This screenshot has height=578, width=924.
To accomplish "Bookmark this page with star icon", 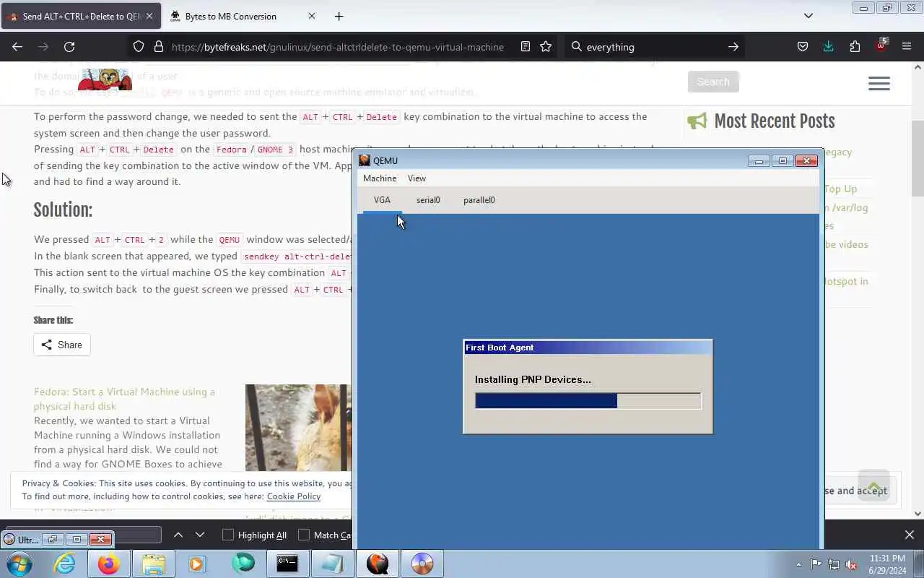I will coord(546,46).
